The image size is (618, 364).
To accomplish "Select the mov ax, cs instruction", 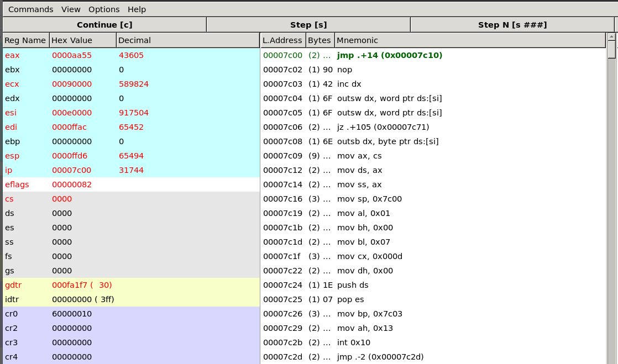I will (x=433, y=156).
